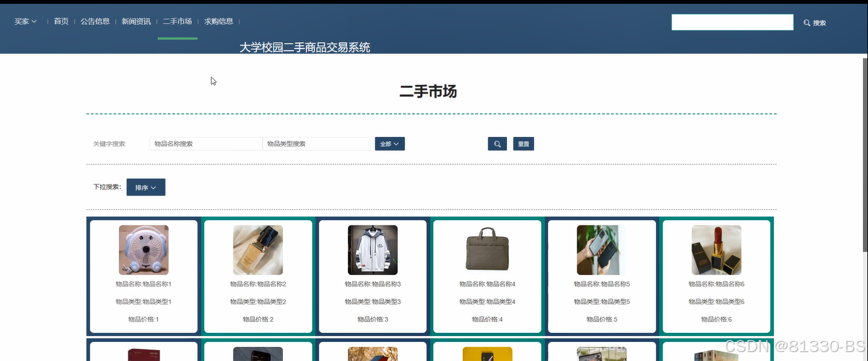Click the magnifier search button in filter row
This screenshot has width=868, height=361.
coord(497,144)
